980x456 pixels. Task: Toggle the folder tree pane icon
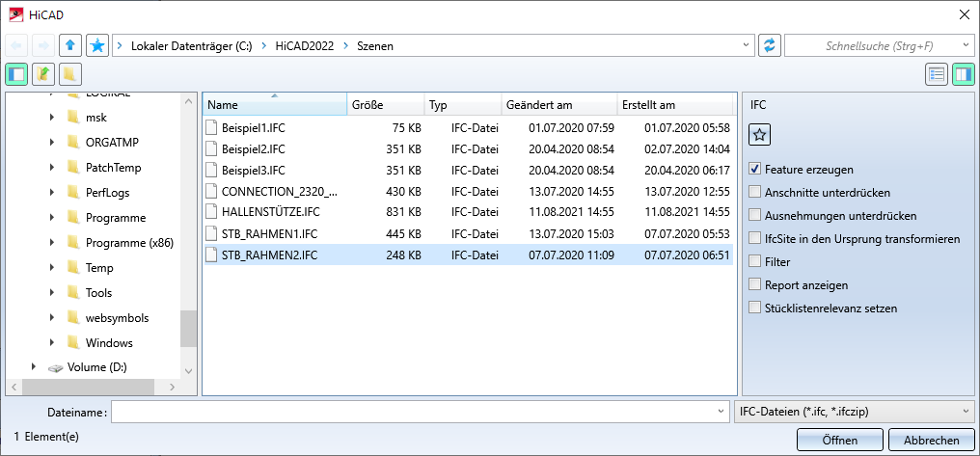click(16, 74)
